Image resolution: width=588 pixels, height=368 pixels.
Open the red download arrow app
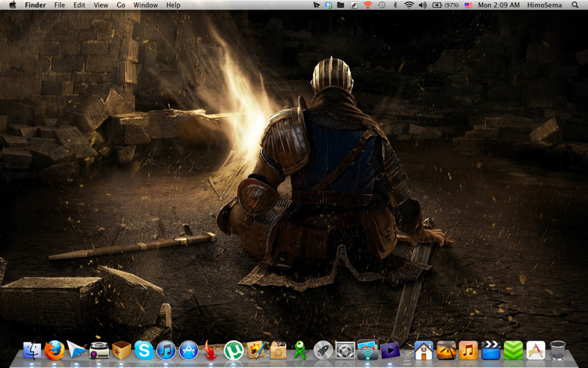click(211, 350)
